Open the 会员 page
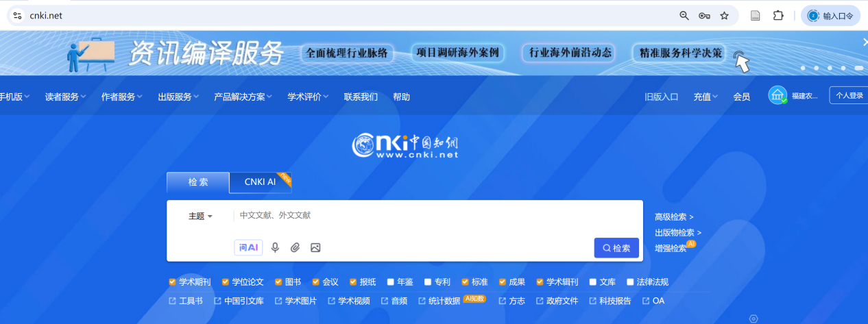 (x=741, y=97)
